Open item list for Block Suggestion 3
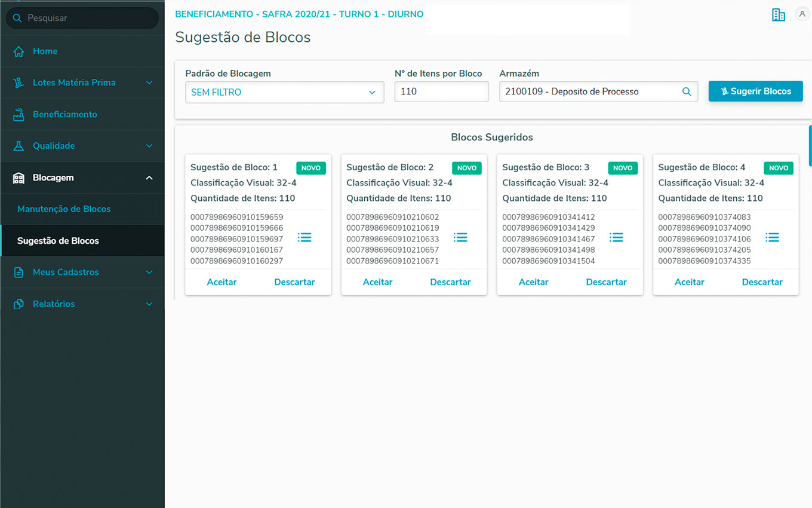This screenshot has height=508, width=812. click(x=616, y=238)
